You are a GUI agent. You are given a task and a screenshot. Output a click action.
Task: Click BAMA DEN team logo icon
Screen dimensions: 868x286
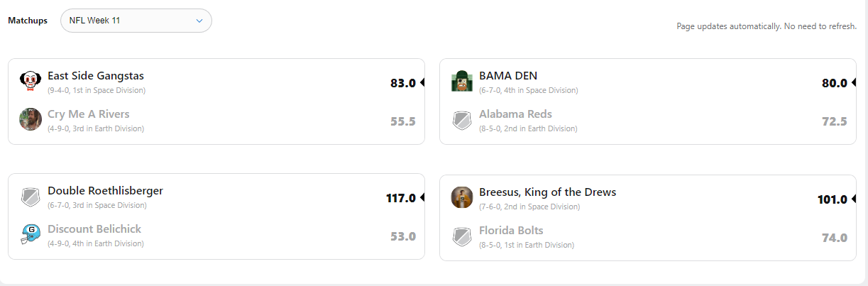(x=462, y=82)
